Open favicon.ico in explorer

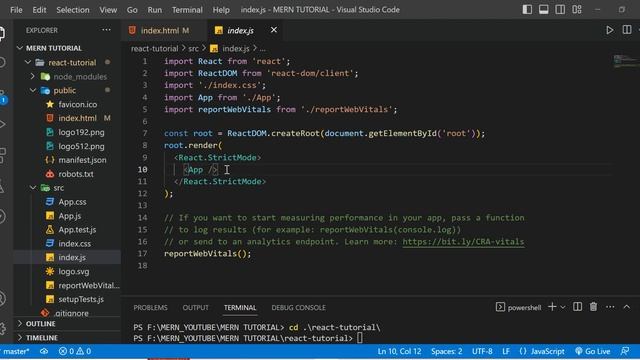71,104
